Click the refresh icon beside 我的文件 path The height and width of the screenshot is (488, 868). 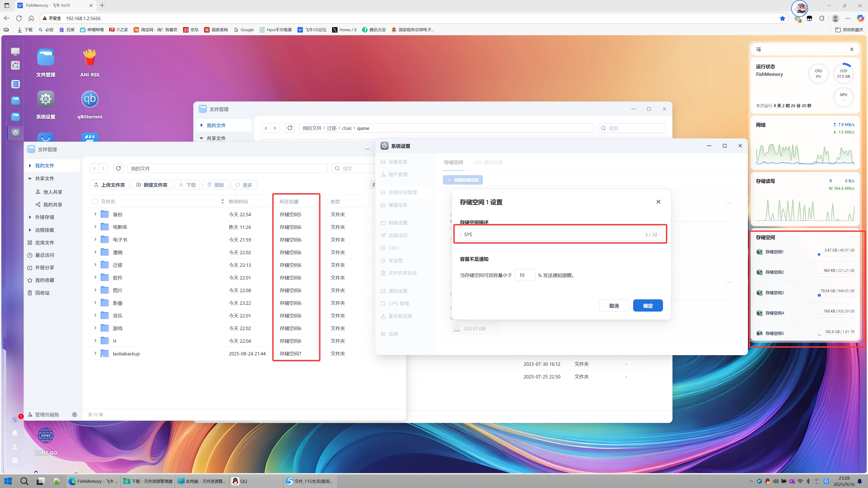118,168
